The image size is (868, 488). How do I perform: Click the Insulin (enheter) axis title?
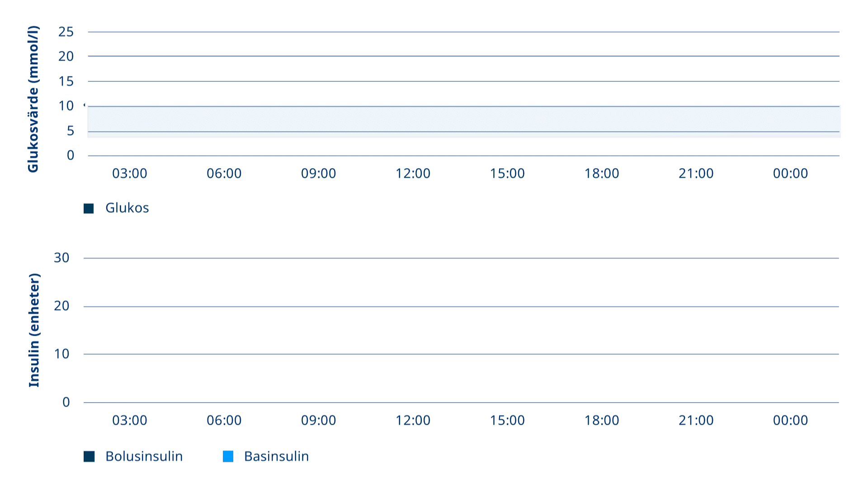coord(34,330)
